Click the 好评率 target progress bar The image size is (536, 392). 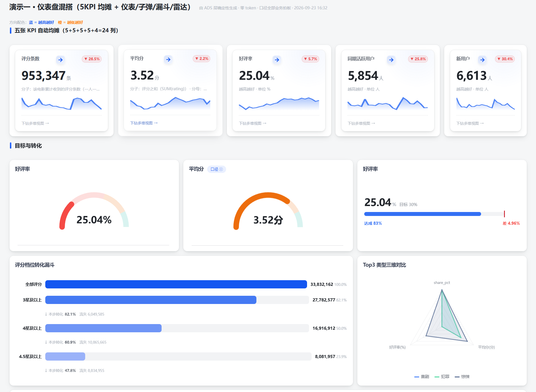pyautogui.click(x=434, y=214)
